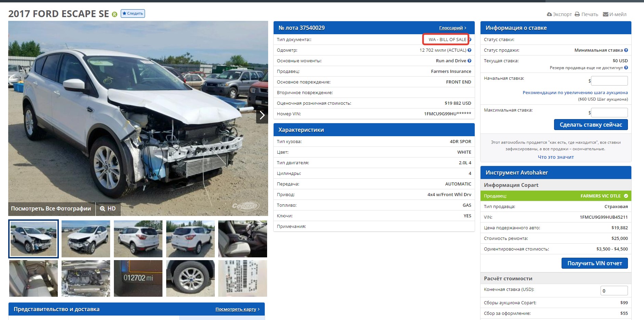Click the lot number 37540029 header
Image resolution: width=644 pixels, height=320 pixels.
301,28
